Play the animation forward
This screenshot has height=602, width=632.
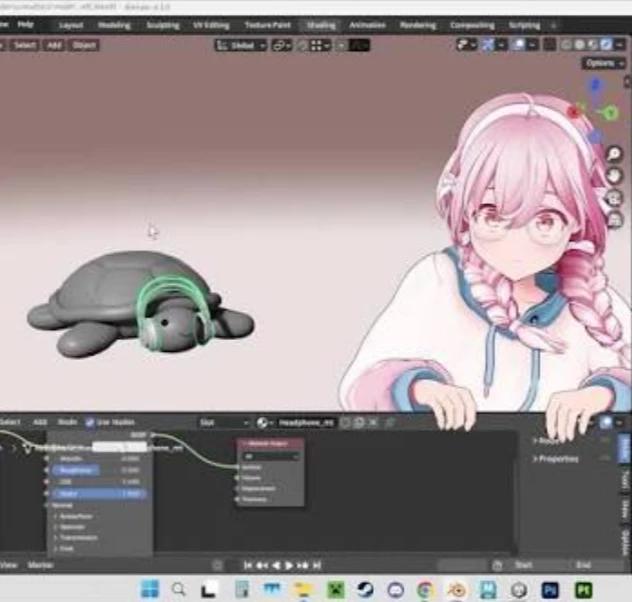point(289,565)
